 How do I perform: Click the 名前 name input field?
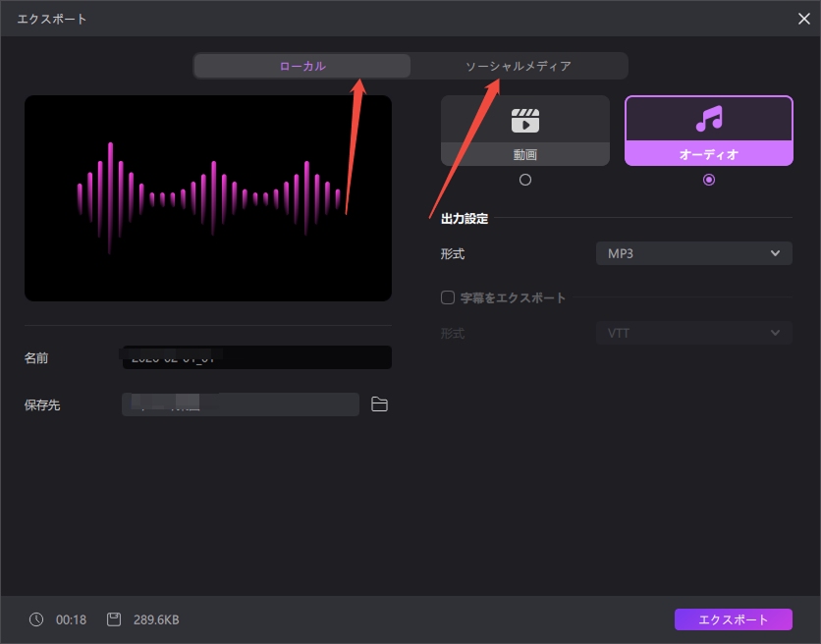(x=255, y=357)
